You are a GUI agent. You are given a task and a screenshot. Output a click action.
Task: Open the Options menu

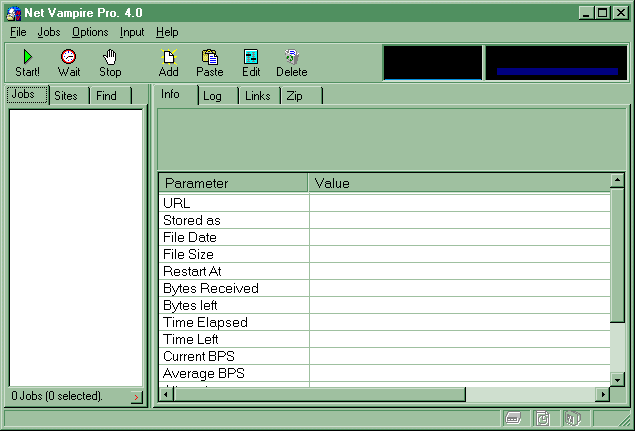pos(90,32)
